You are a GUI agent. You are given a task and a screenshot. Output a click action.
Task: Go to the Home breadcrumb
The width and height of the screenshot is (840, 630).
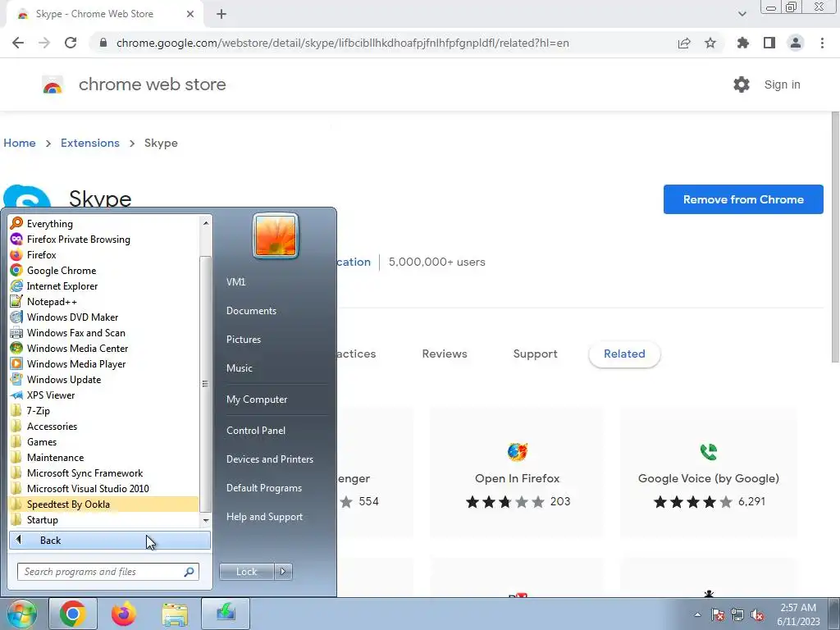click(20, 143)
